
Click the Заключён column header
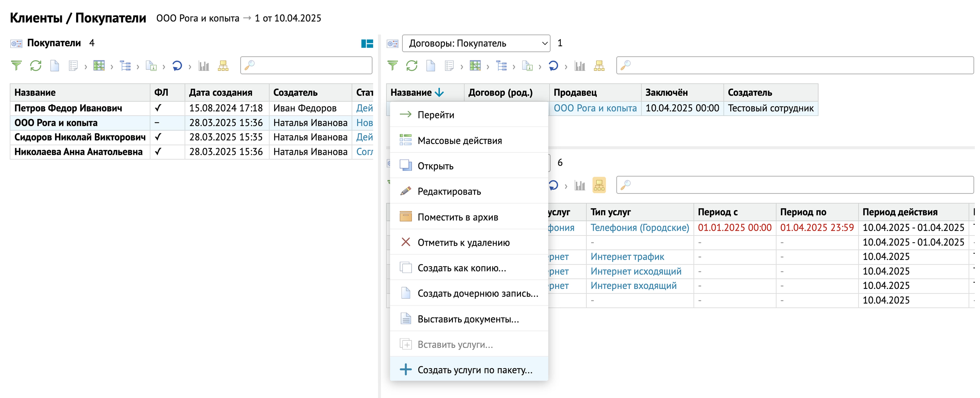click(682, 92)
